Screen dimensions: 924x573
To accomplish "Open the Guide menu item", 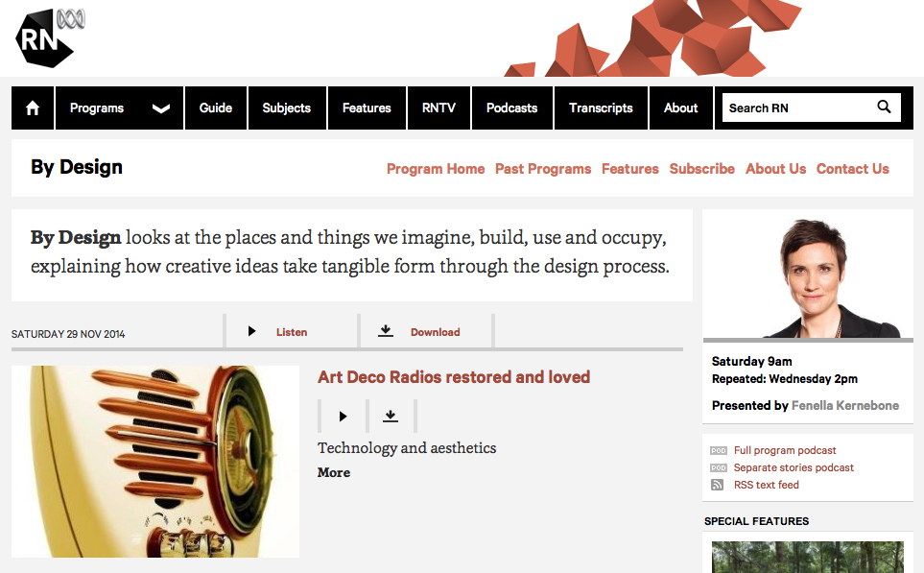I will pos(216,108).
